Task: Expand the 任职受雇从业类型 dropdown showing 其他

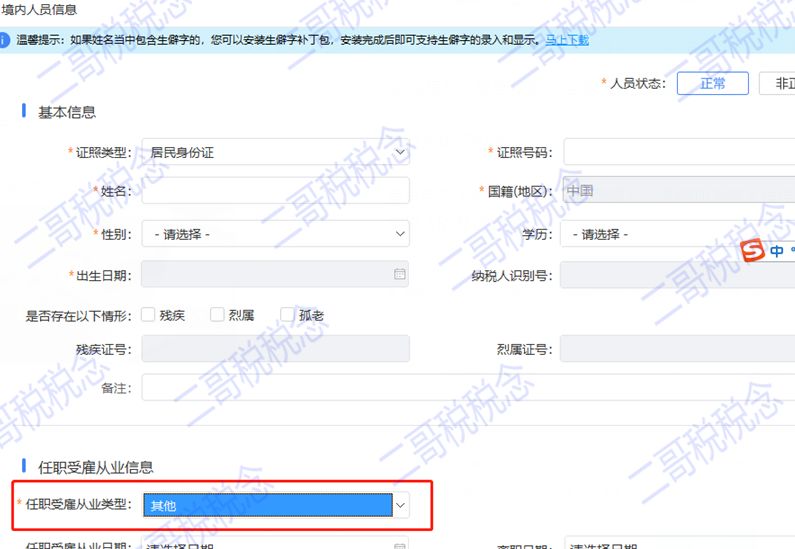Action: (x=275, y=506)
